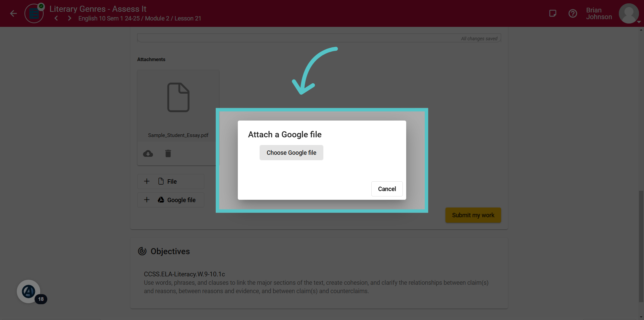644x320 pixels.
Task: Open Brian Johnson profile avatar menu
Action: 629,13
